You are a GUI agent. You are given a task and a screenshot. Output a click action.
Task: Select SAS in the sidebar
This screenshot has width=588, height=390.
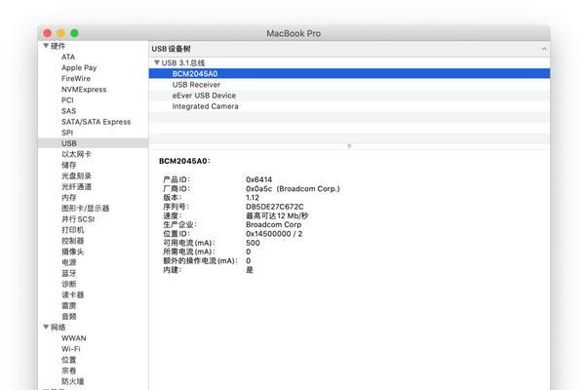click(x=68, y=111)
